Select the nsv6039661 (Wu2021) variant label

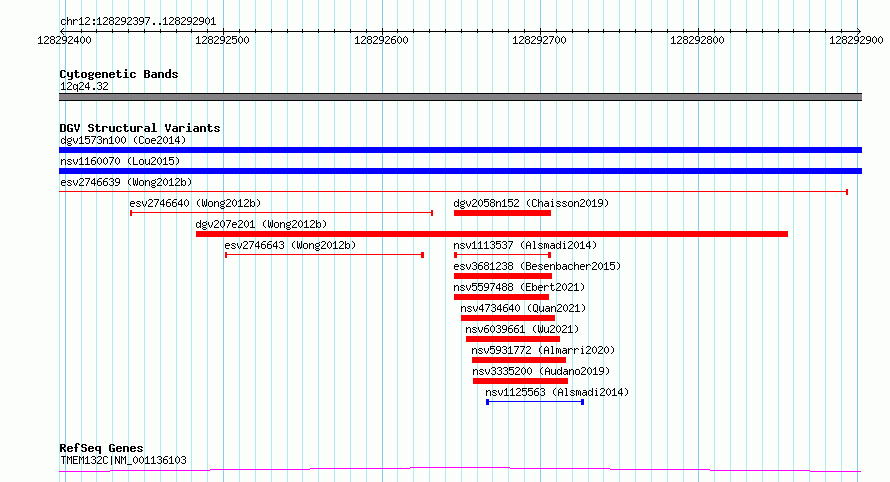coord(522,329)
